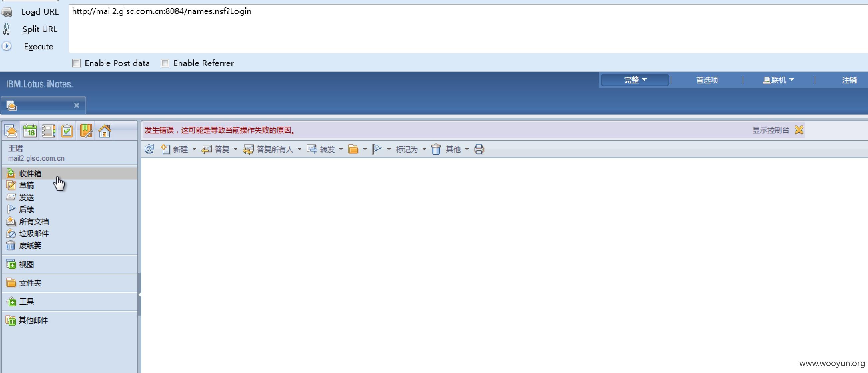Expand the folder icon dropdown arrow
The height and width of the screenshot is (373, 868).
point(365,149)
